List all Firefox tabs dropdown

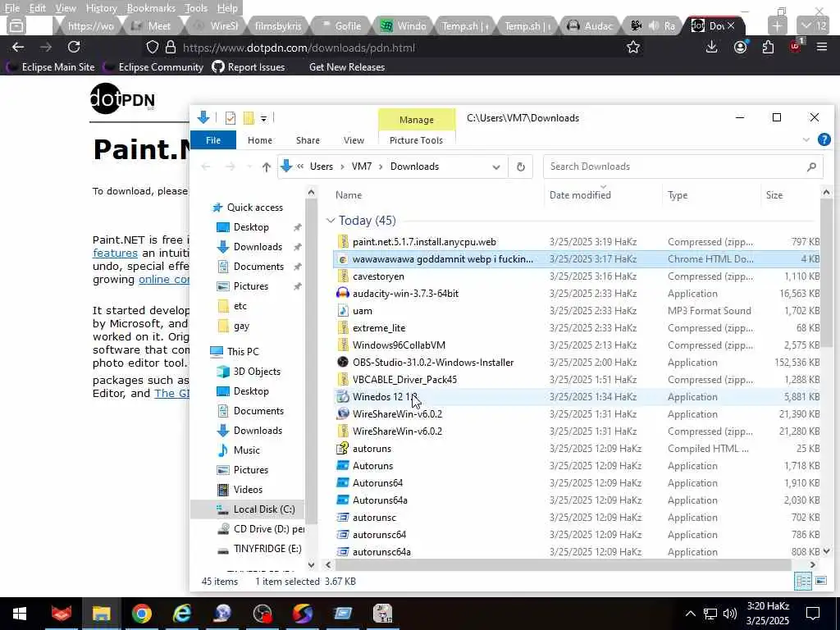tap(815, 25)
